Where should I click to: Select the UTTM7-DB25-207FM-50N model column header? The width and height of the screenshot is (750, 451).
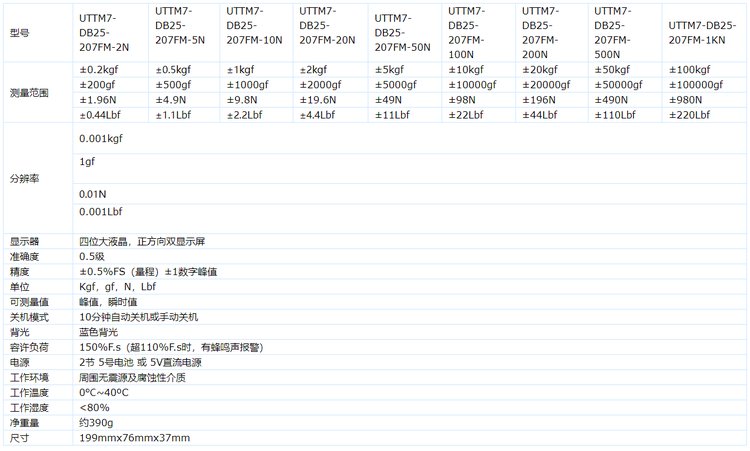coord(403,32)
